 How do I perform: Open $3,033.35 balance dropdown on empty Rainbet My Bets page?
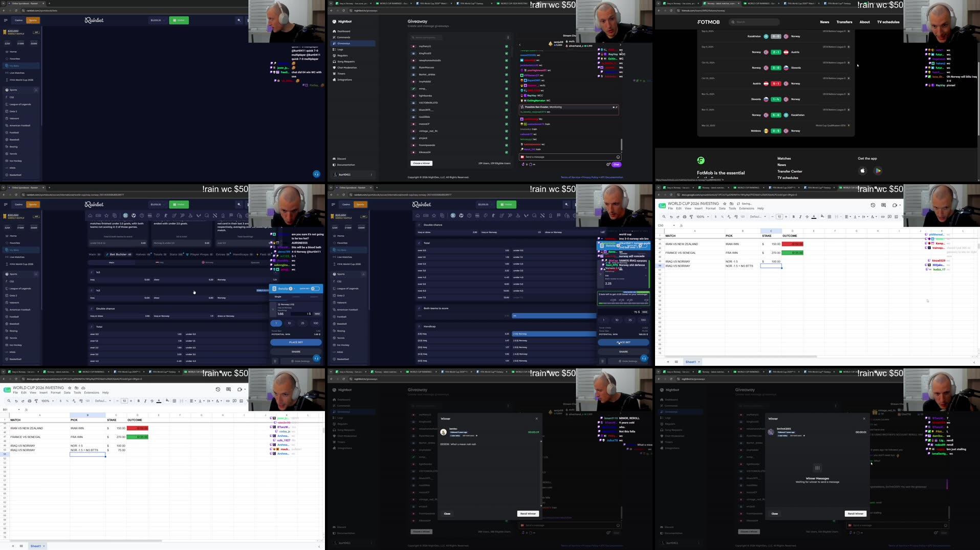click(157, 20)
